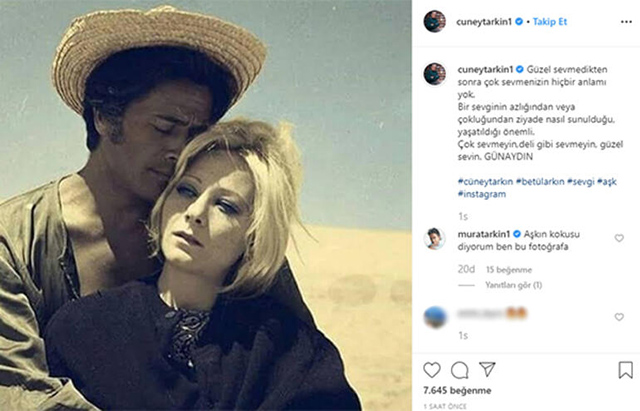The height and width of the screenshot is (411, 640).
Task: Open cuneytarkin1 profile picture in the header
Action: click(433, 20)
